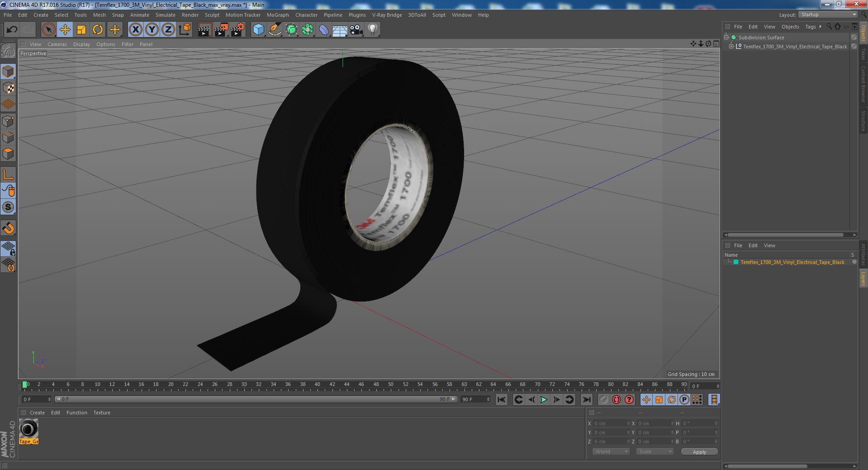Viewport: 868px width, 470px height.
Task: Click the end frame field 90 F
Action: coord(475,399)
